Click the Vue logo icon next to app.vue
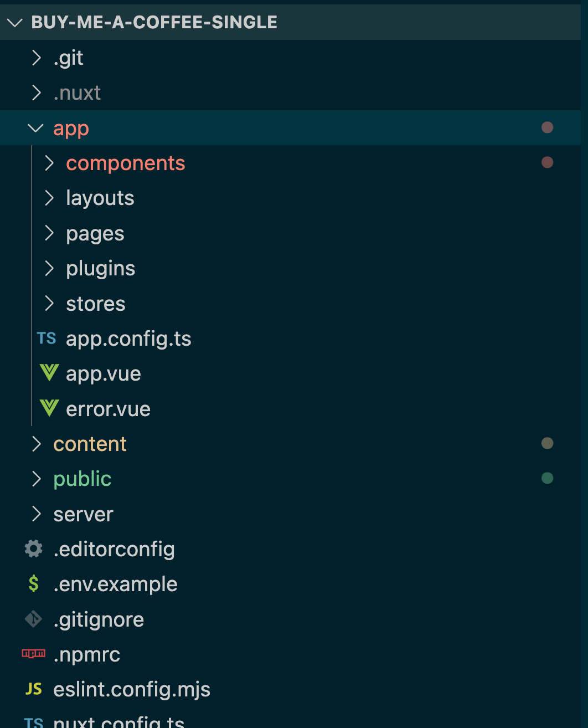Screen dimensions: 588x728 pos(49,373)
